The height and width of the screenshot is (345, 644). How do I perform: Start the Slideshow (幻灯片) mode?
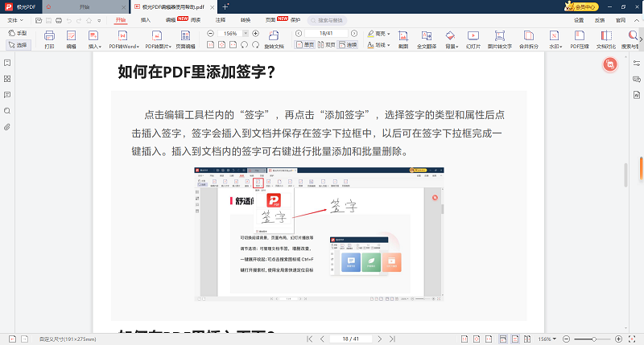(473, 39)
